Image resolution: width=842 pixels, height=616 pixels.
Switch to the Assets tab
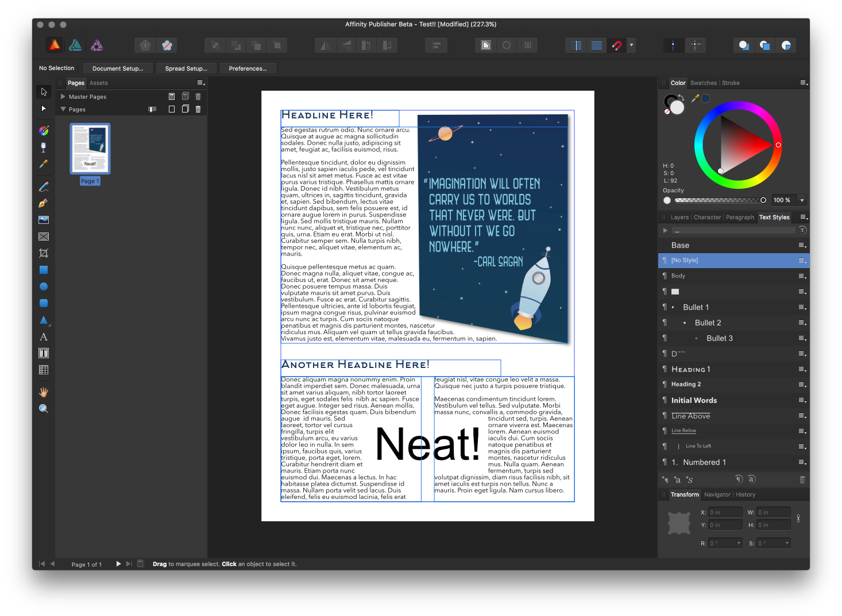pyautogui.click(x=99, y=83)
